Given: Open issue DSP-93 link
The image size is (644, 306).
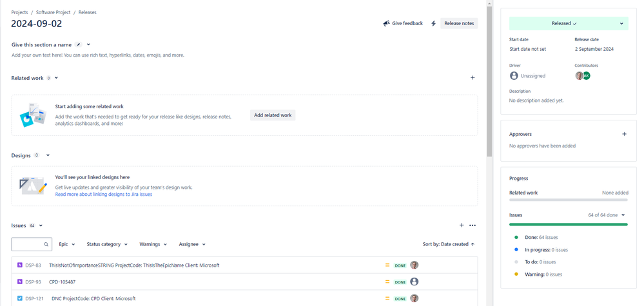Looking at the screenshot, I should coord(33,282).
